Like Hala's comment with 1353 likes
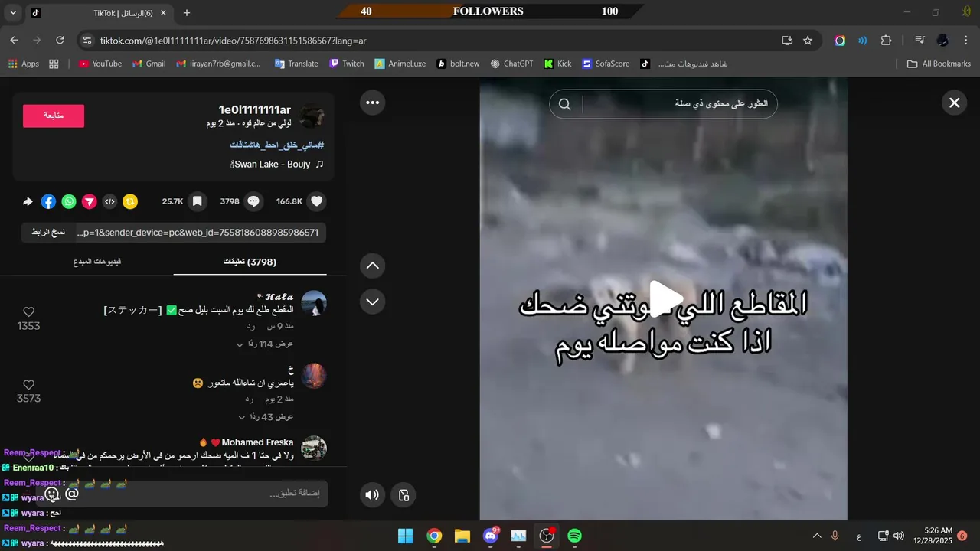This screenshot has width=980, height=551. coord(28,312)
